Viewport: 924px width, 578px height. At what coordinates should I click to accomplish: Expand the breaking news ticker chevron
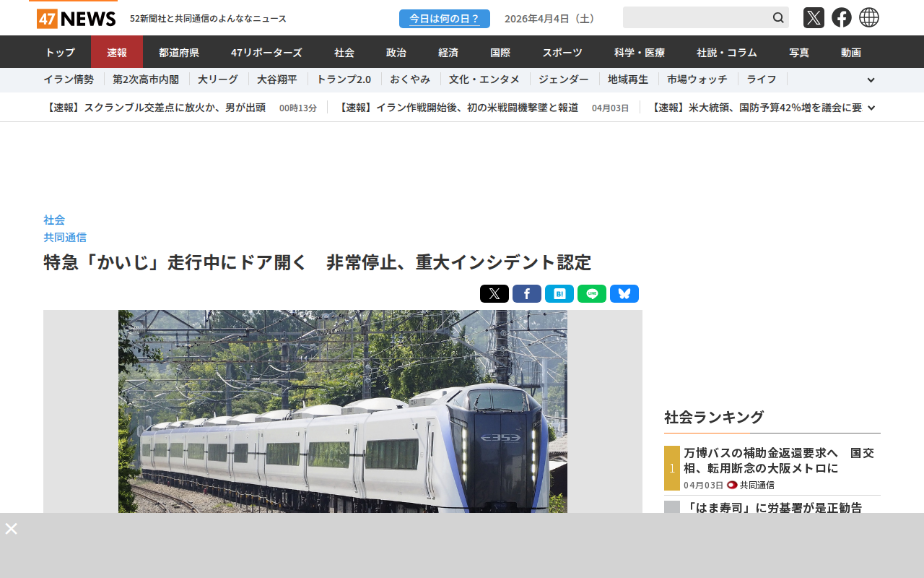(871, 108)
